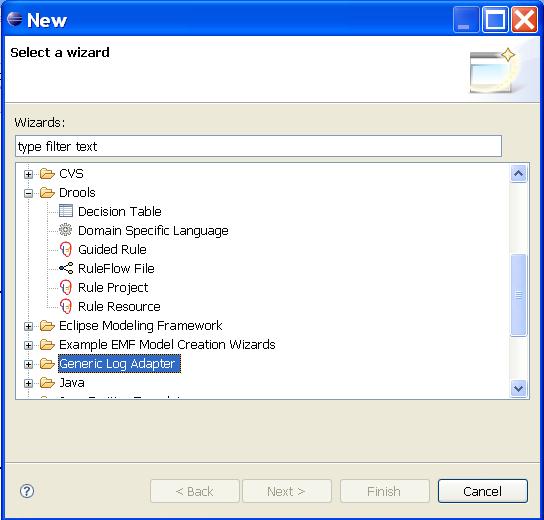The height and width of the screenshot is (520, 544).
Task: Select the Java label in the tree
Action: pyautogui.click(x=72, y=383)
